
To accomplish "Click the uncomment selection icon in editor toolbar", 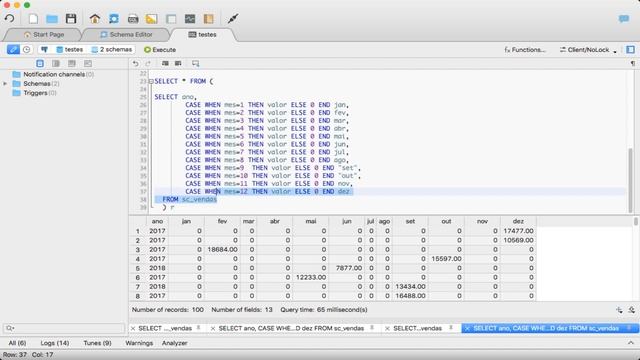I will [178, 63].
